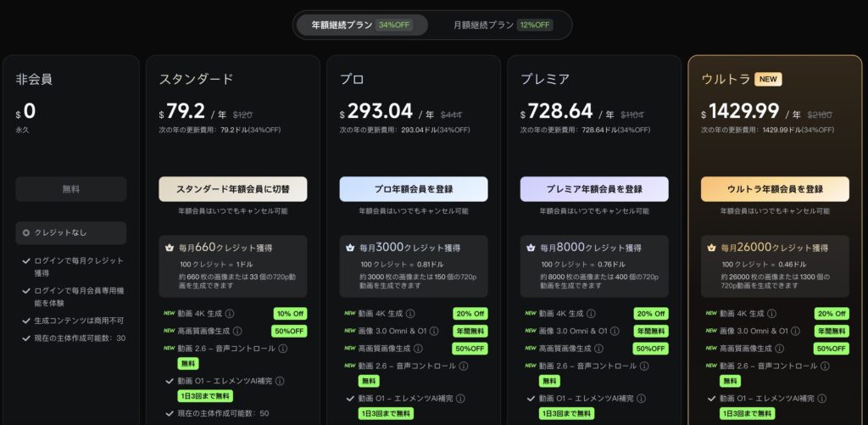Viewport: 868px width, 425px height.
Task: Subscribe with ウルトラ年額会員を登録 button
Action: coord(774,189)
